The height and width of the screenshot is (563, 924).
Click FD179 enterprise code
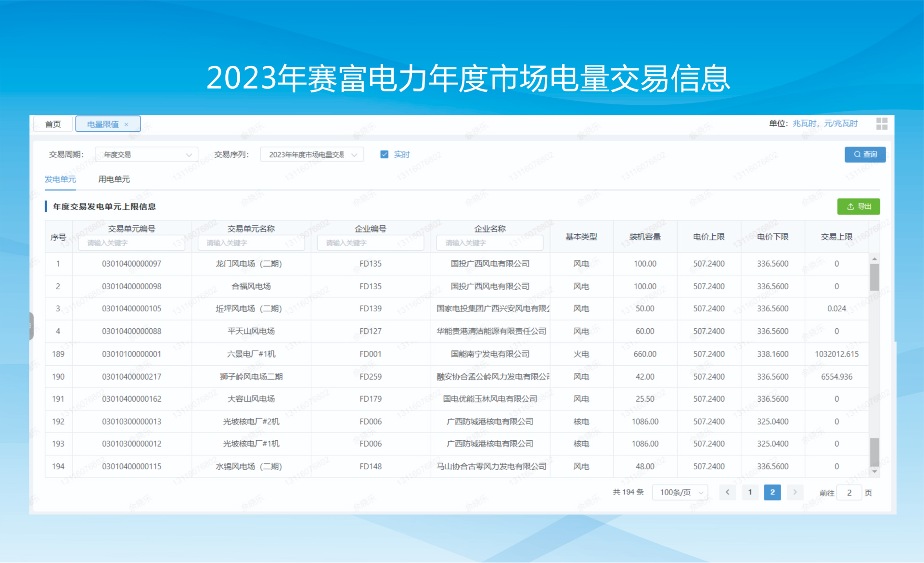[x=371, y=399]
